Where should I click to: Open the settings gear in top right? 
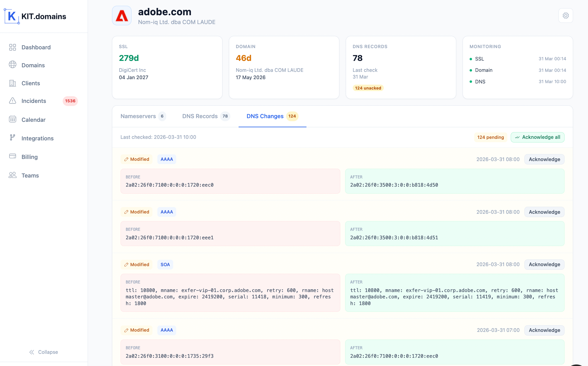coord(566,15)
